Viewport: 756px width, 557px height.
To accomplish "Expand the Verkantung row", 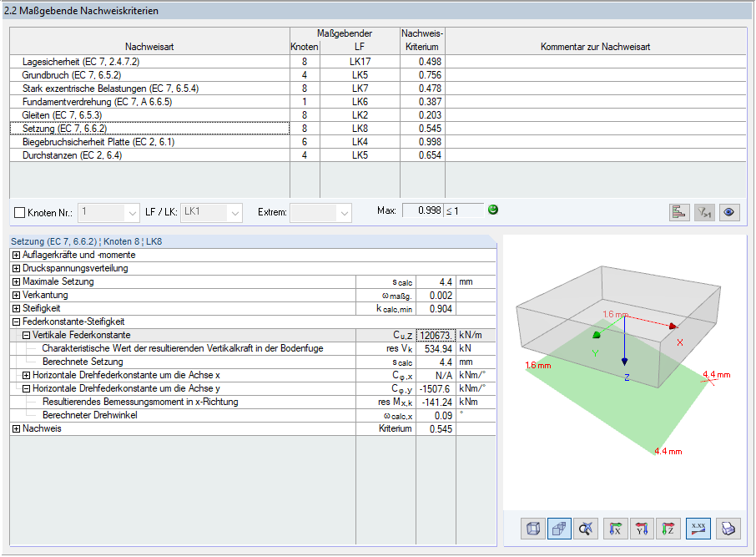I will (16, 295).
